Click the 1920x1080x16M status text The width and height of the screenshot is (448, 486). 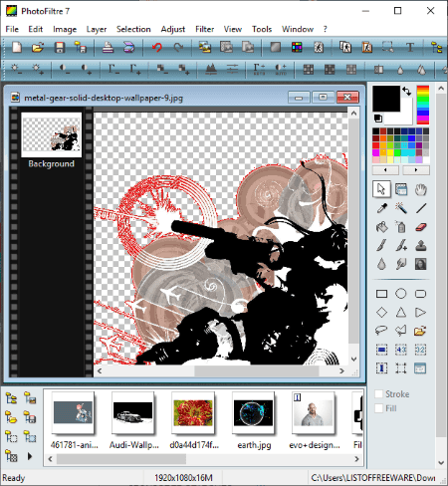click(183, 478)
